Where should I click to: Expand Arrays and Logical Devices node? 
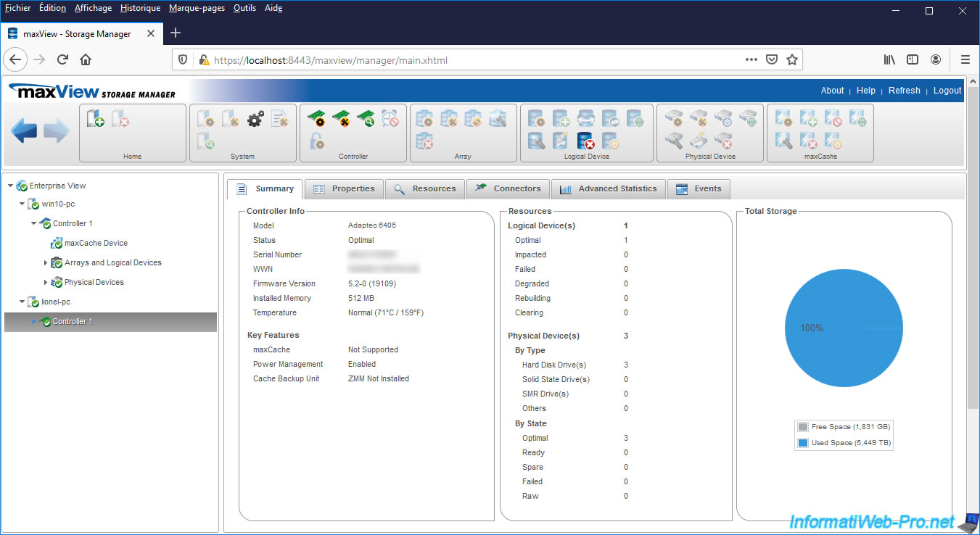(46, 263)
